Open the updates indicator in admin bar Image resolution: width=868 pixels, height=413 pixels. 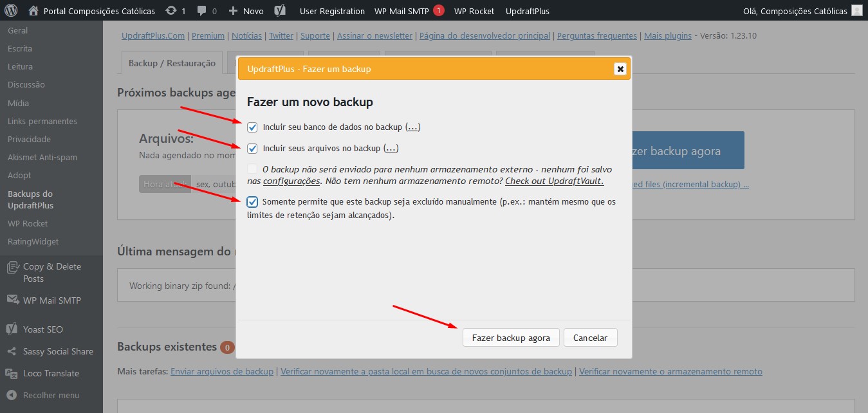click(176, 11)
